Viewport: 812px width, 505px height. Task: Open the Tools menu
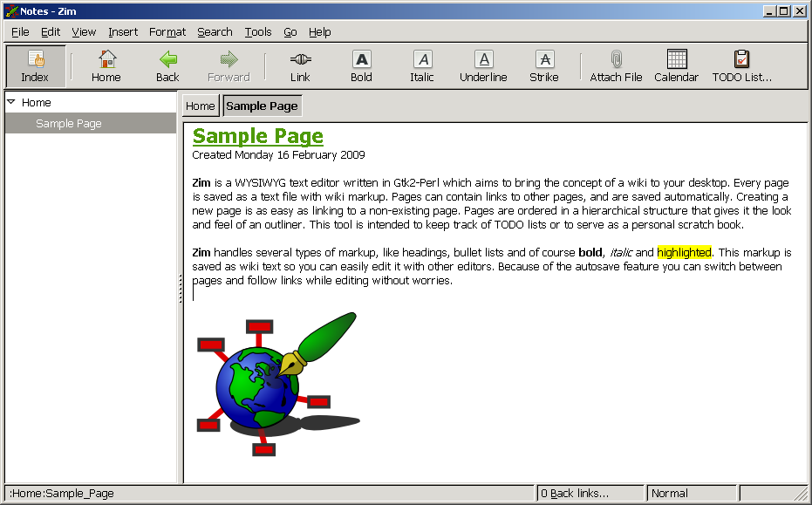(x=258, y=32)
